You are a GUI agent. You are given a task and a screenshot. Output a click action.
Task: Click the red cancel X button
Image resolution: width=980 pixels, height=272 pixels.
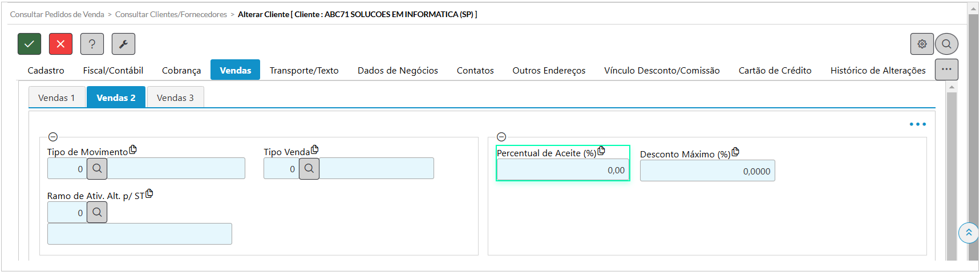click(60, 44)
